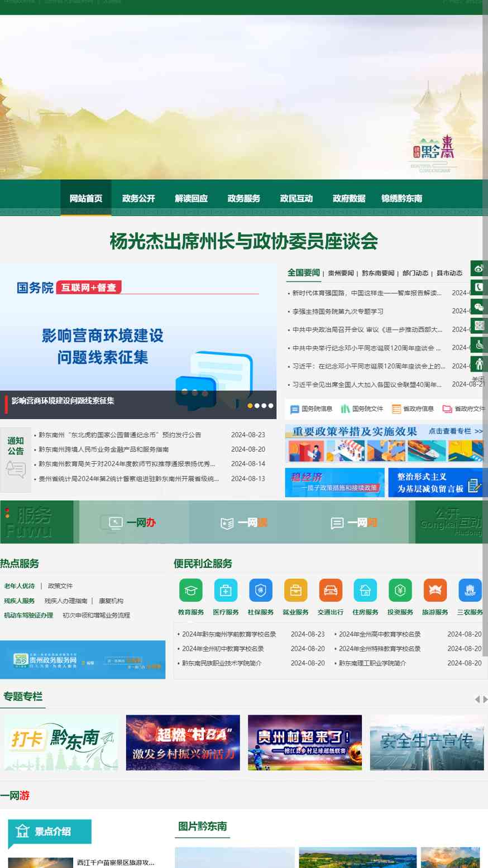Open the 政策文件 hot service link
Screen dimensions: 488x868
[60, 586]
